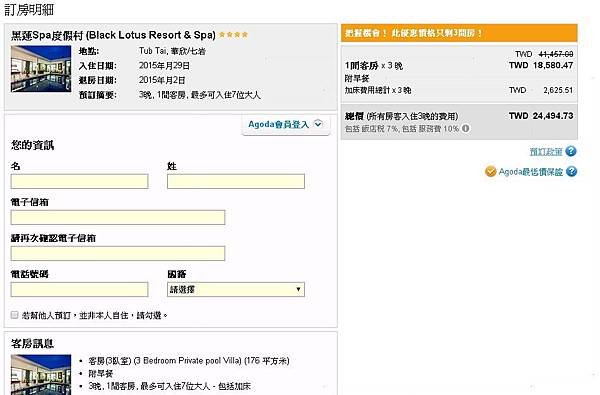This screenshot has width=600, height=395.
Task: Click the orange checkmark badge for Agoda最低價保證
Action: pyautogui.click(x=491, y=171)
